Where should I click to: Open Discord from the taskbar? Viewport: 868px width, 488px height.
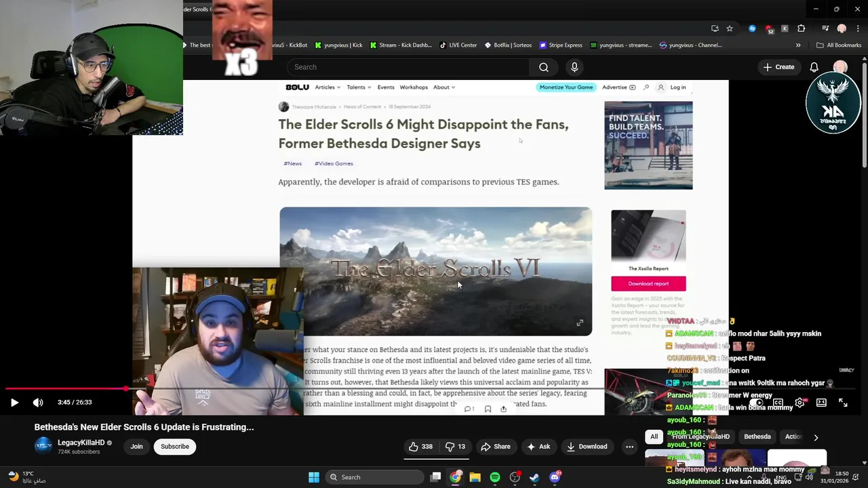(555, 477)
